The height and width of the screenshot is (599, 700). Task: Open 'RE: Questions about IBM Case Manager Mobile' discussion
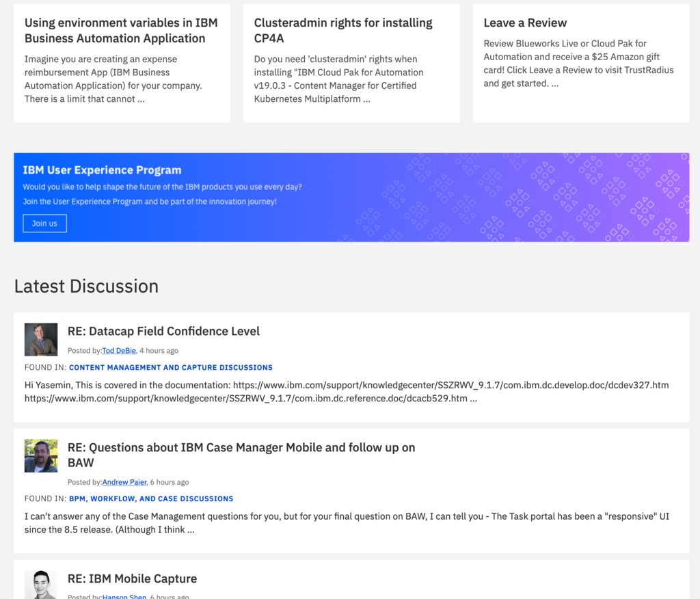tap(241, 455)
